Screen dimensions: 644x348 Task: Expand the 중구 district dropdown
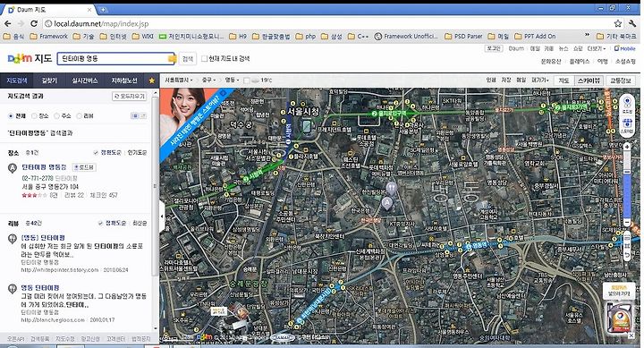click(208, 81)
